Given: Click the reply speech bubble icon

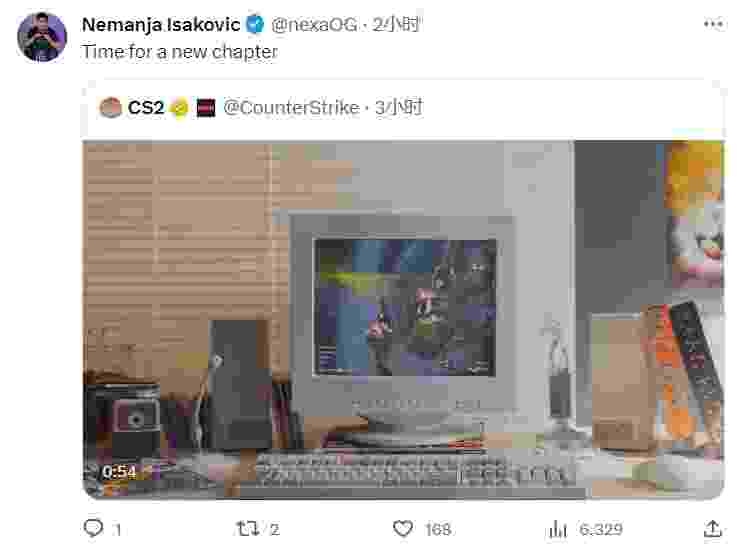Looking at the screenshot, I should (93, 528).
